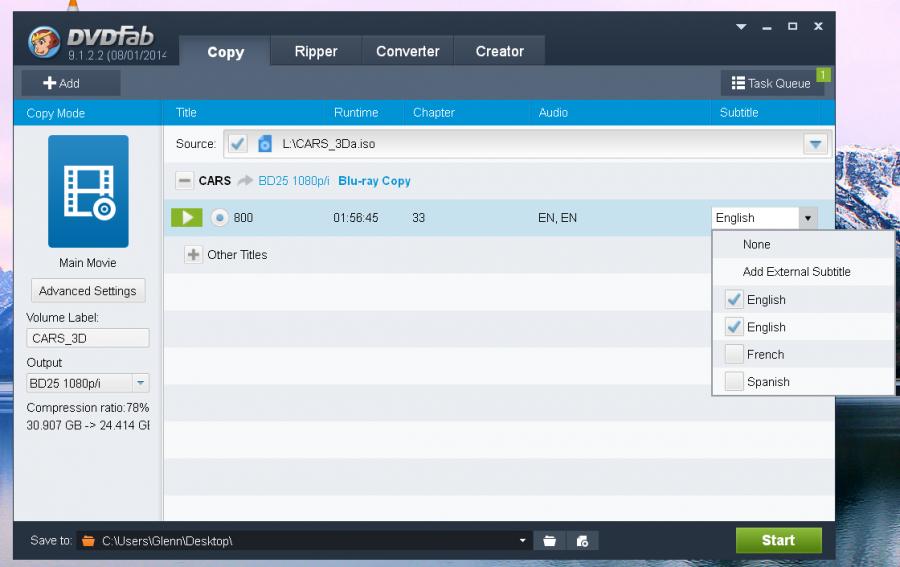Image resolution: width=900 pixels, height=567 pixels.
Task: Open the top-right triangle menu arrow
Action: (741, 27)
